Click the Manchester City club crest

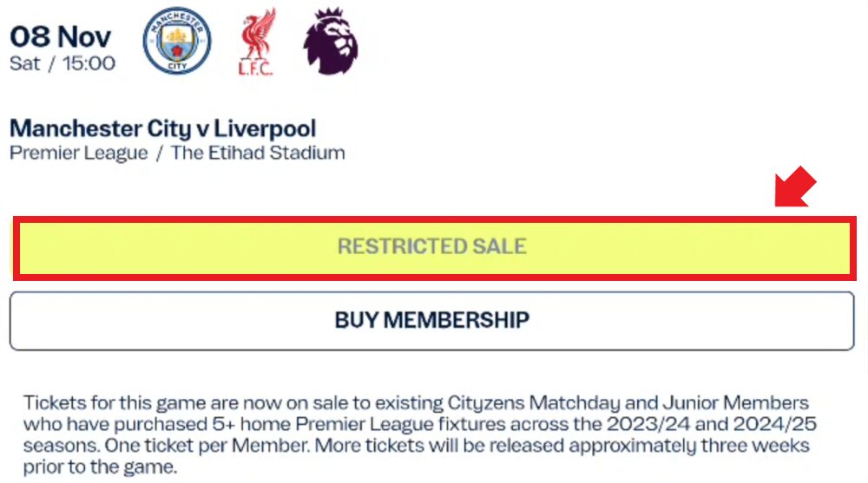[x=176, y=41]
